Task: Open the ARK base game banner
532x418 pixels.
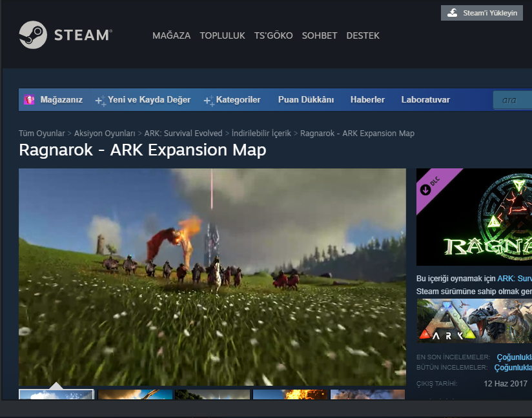Action: (475, 321)
